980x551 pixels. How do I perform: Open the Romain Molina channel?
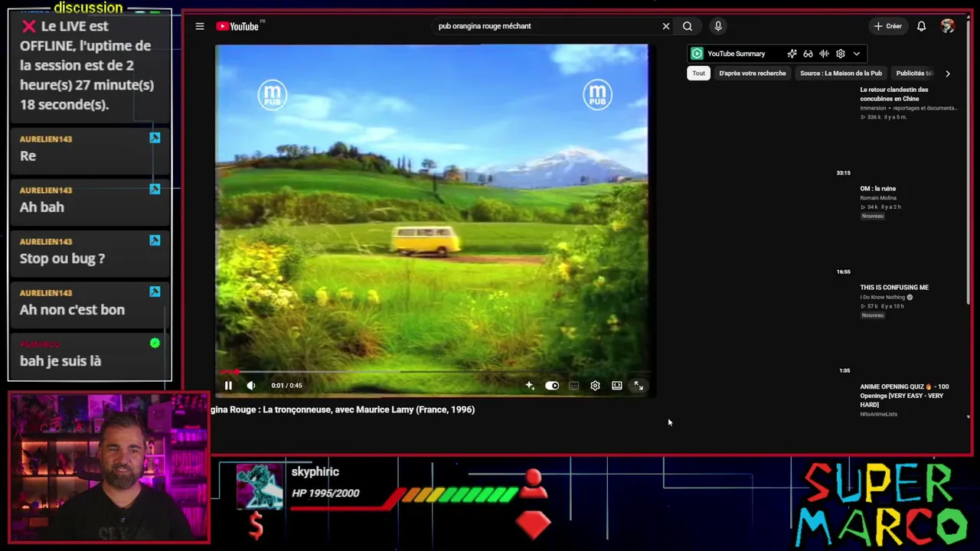pos(878,198)
